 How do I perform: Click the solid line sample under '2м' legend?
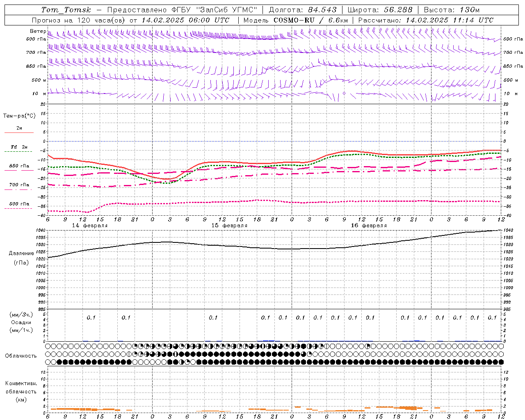tap(19, 132)
